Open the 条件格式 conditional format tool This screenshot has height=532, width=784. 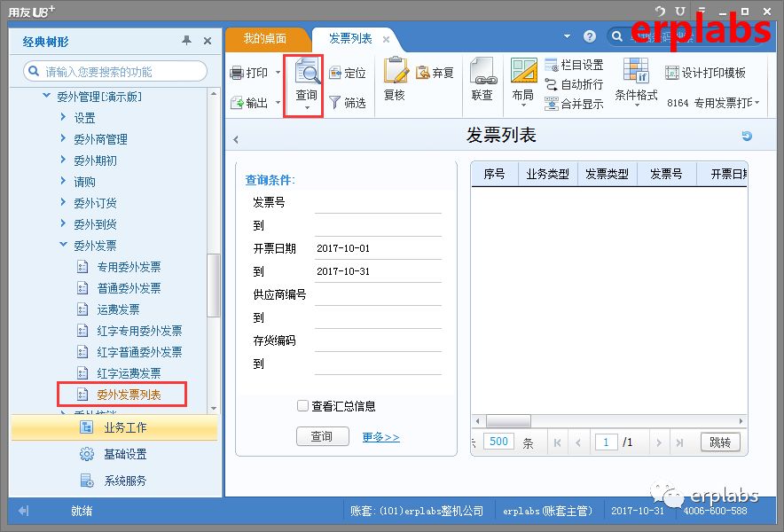click(636, 82)
